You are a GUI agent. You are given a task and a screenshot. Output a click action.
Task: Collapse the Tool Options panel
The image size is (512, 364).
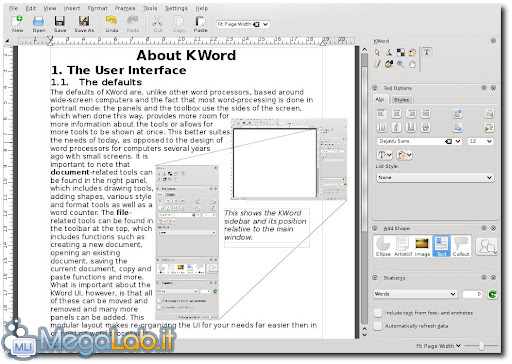[x=375, y=88]
